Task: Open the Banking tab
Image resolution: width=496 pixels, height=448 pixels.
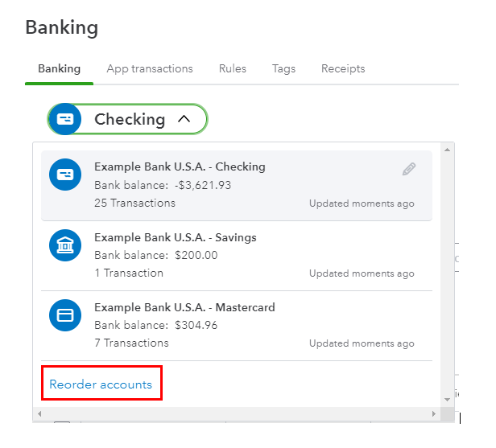Action: (60, 68)
